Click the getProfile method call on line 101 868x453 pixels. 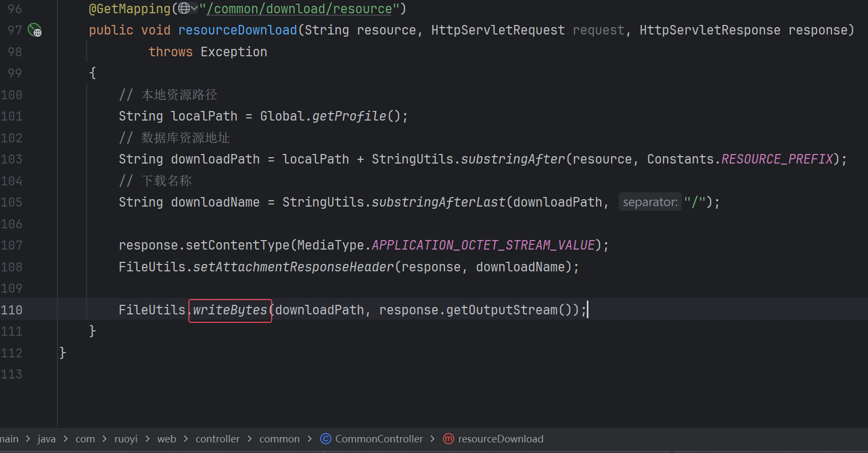coord(349,116)
